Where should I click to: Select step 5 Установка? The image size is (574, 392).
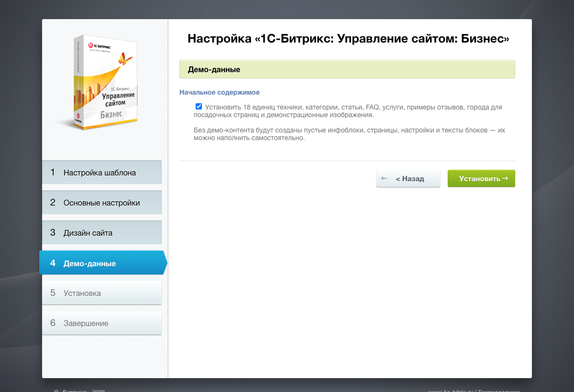102,293
